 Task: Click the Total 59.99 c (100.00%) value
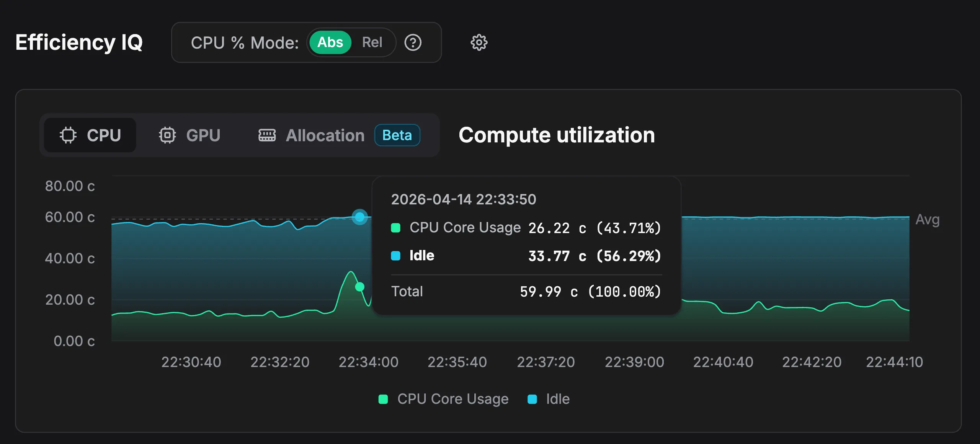coord(590,292)
